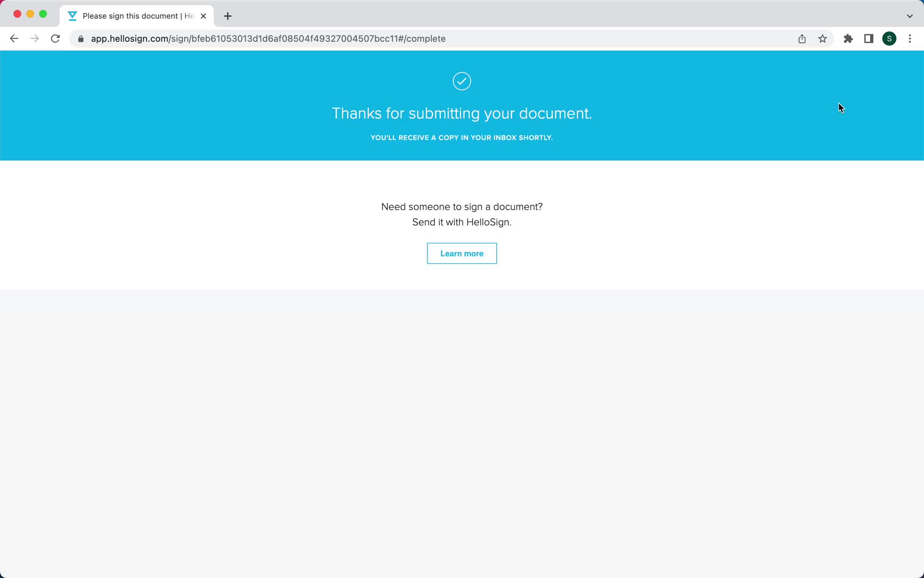Click the browser profile avatar icon

(x=889, y=39)
